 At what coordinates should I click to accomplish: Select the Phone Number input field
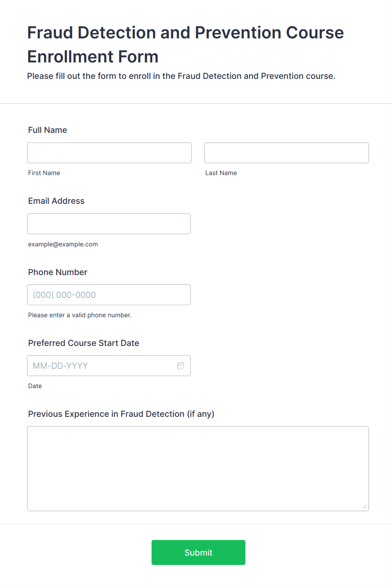tap(109, 295)
